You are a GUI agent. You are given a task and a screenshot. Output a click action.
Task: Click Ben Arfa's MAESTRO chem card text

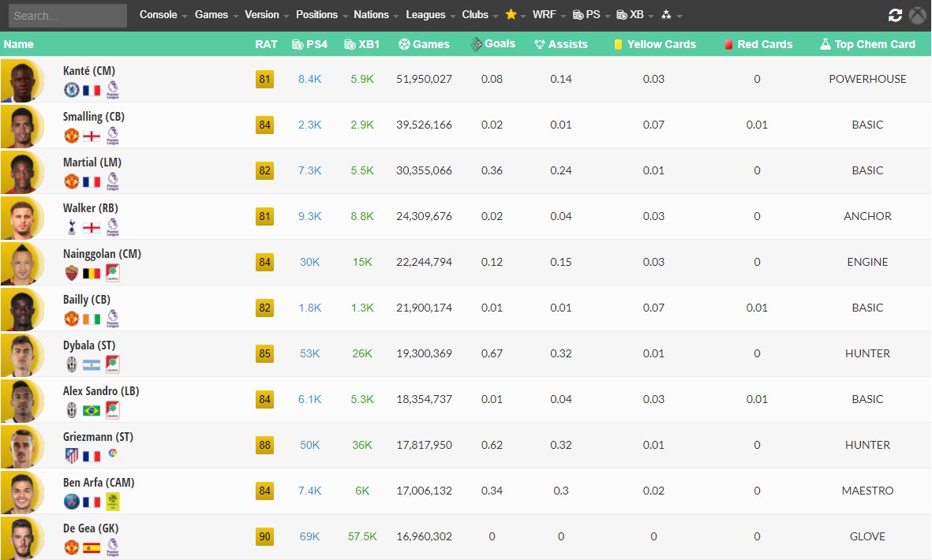point(867,491)
